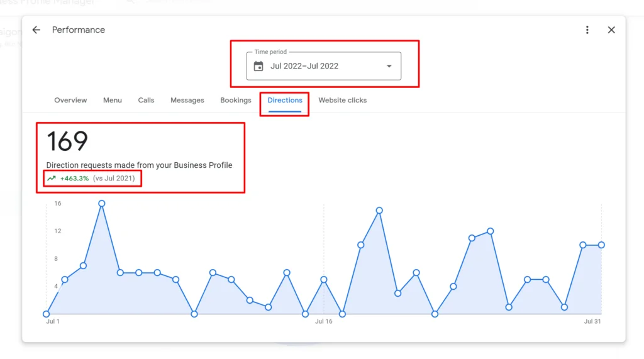Click the last data point at Jul 31
Viewport: 644px width, 359px height.
[x=601, y=245]
